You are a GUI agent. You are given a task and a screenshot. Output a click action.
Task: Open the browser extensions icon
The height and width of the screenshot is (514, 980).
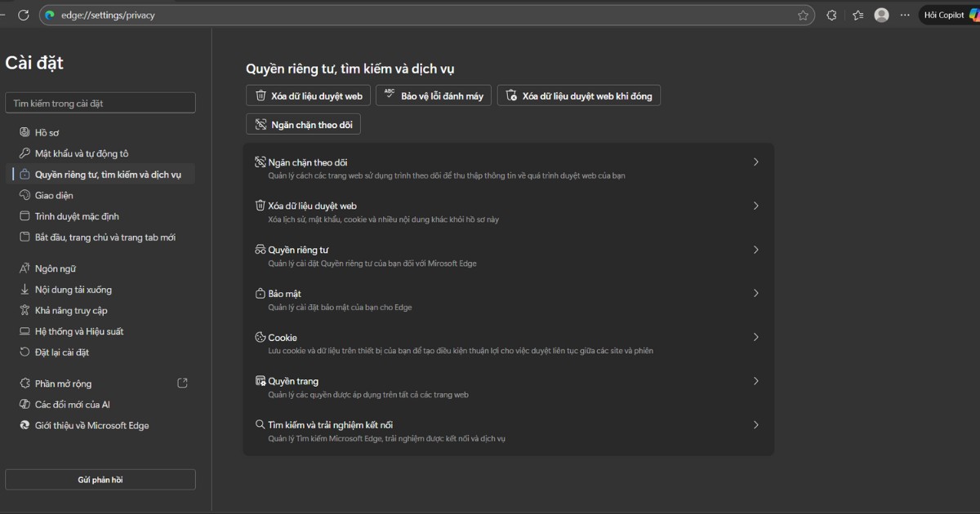[x=831, y=15]
